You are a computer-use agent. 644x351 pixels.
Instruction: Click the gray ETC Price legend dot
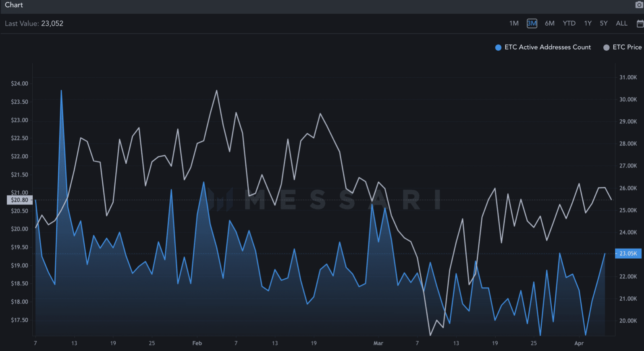[606, 48]
